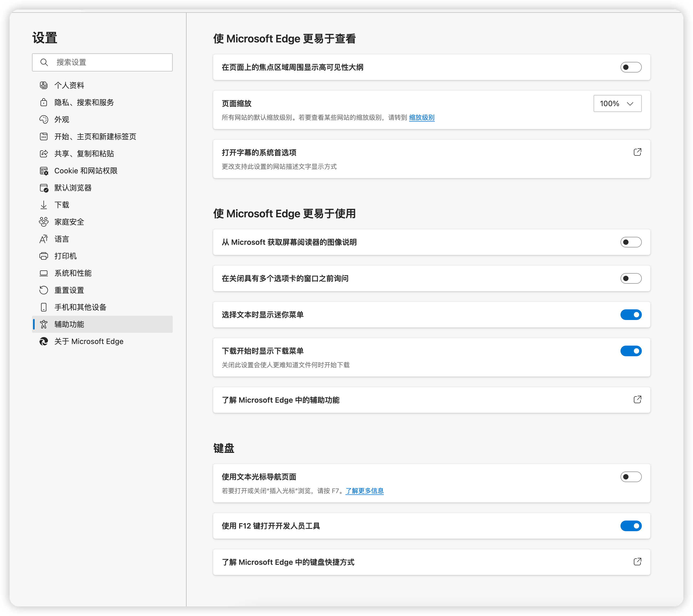Viewport: 693px width, 616px height.
Task: Go to 下载 settings
Action: [102, 205]
